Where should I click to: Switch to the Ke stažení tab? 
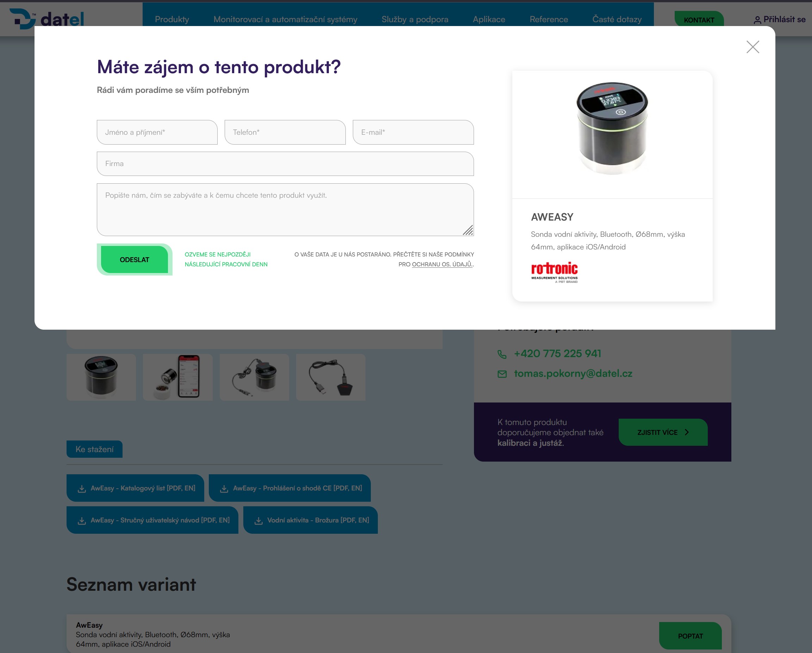(94, 449)
